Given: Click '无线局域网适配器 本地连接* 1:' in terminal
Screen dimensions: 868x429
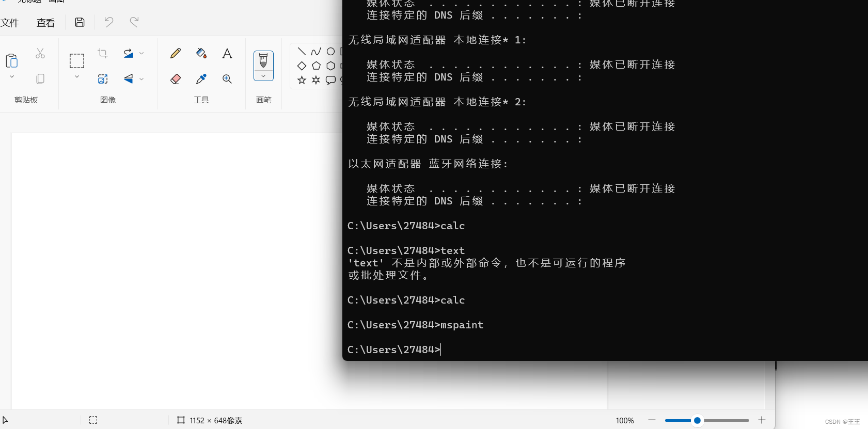Looking at the screenshot, I should point(437,40).
